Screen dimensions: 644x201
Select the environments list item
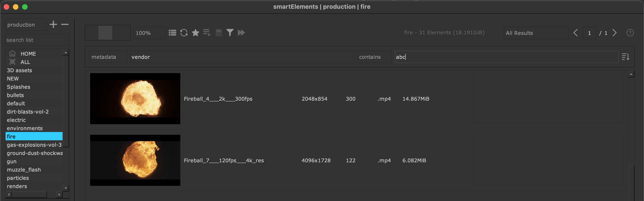click(x=25, y=128)
